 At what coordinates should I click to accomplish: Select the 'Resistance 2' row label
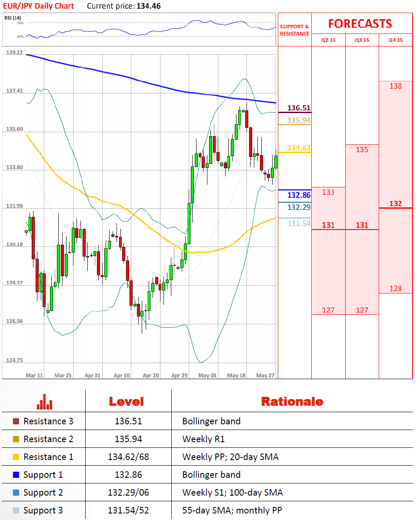tap(48, 439)
